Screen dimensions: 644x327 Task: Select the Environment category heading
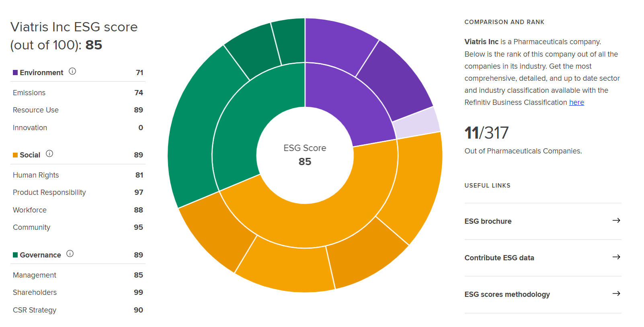click(x=41, y=73)
